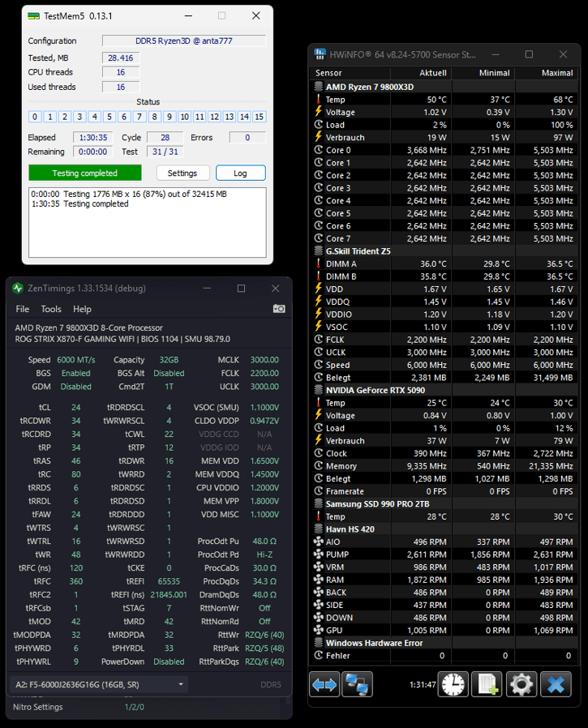Click TestMem5 Errors count field
Image resolution: width=588 pixels, height=728 pixels.
point(247,138)
